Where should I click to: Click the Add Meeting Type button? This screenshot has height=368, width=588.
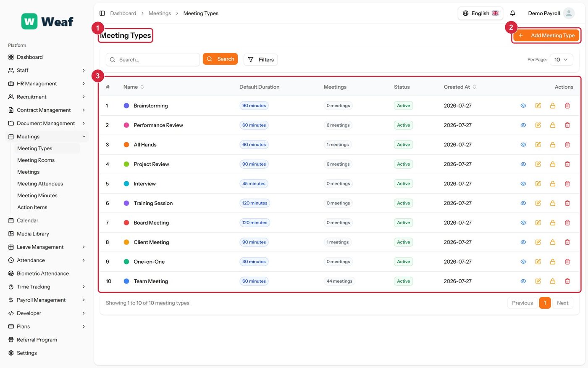546,35
